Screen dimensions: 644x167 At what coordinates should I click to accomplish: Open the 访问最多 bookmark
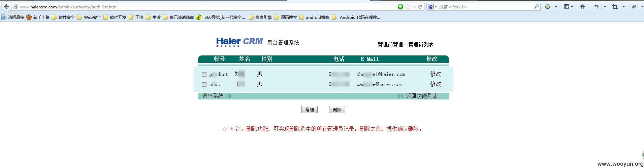tap(13, 17)
